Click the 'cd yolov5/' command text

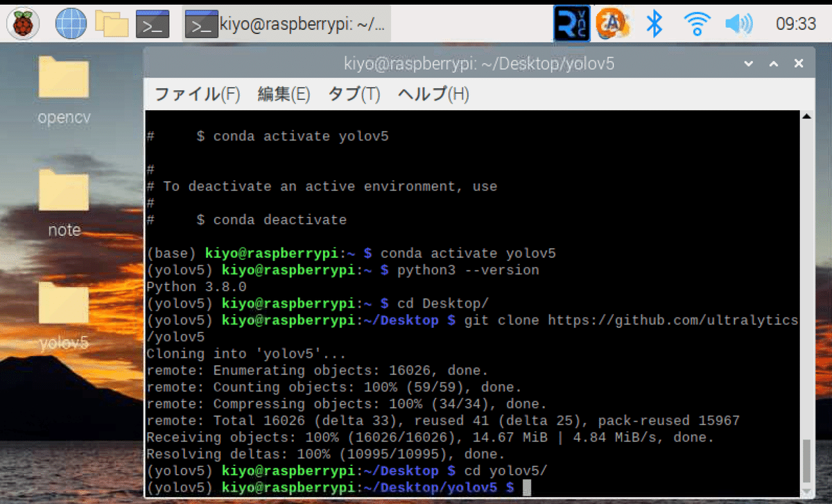coord(506,471)
